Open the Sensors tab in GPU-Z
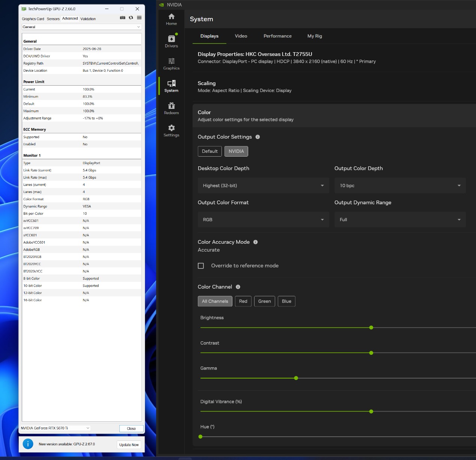 [x=53, y=19]
